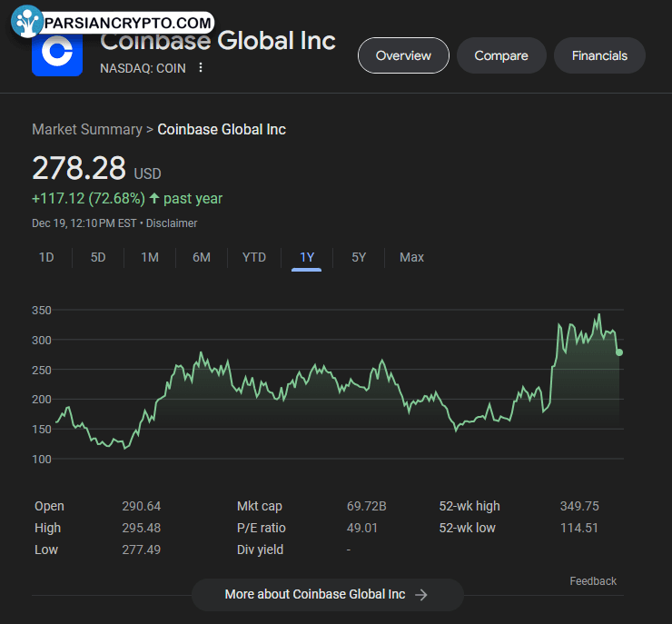672x624 pixels.
Task: Click the 278.28 price value
Action: pyautogui.click(x=79, y=167)
